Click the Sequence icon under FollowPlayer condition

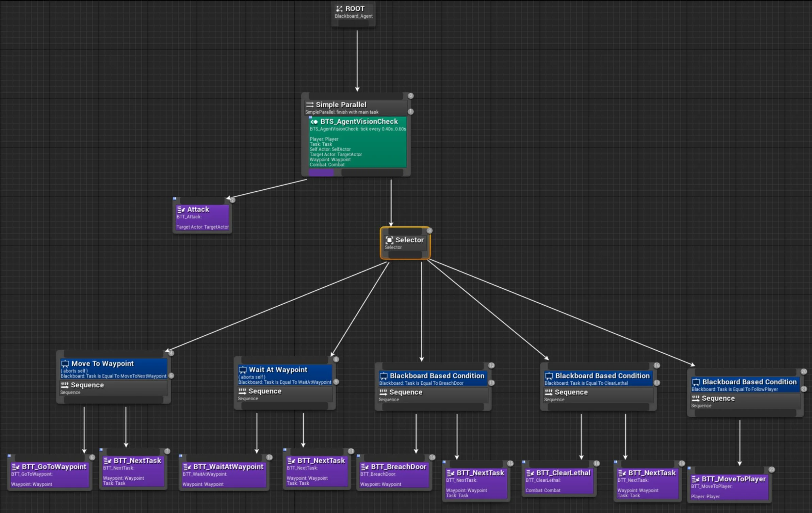(695, 398)
